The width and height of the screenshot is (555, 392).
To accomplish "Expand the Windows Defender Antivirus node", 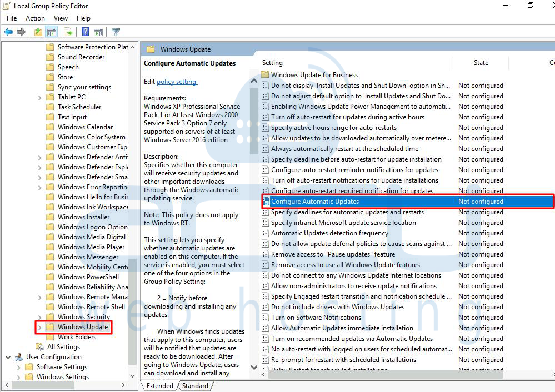I will point(39,158).
